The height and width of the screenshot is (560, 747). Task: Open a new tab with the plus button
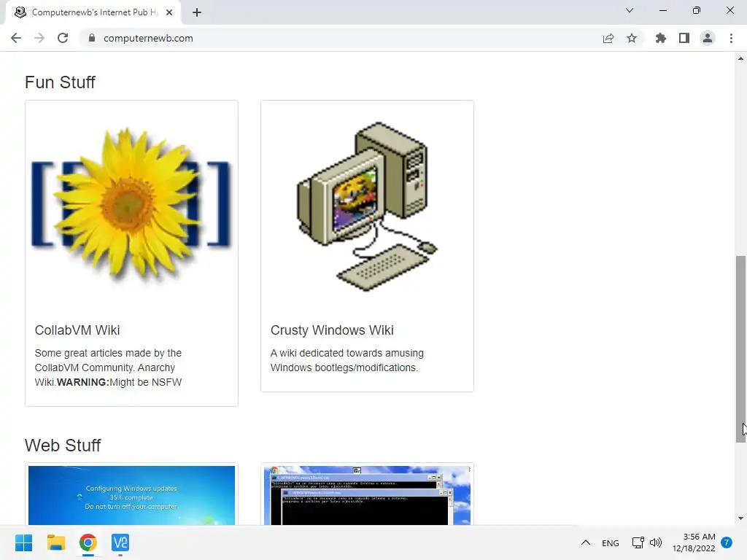click(197, 12)
